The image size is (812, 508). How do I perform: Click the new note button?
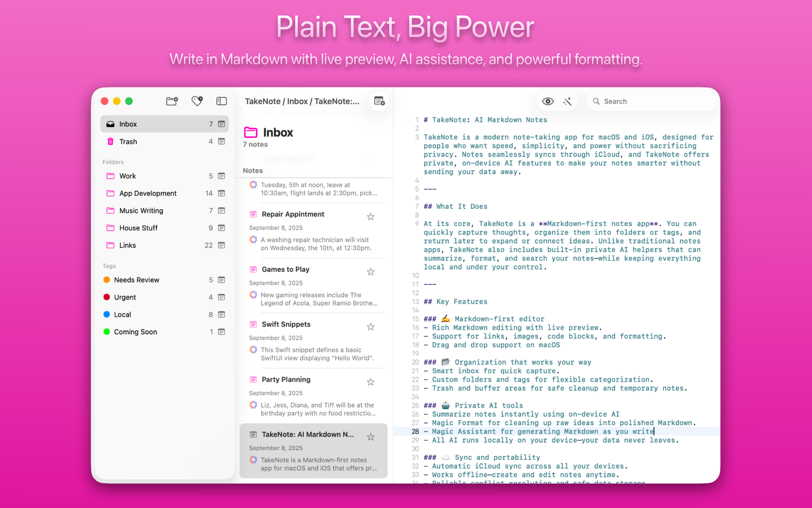tap(379, 101)
